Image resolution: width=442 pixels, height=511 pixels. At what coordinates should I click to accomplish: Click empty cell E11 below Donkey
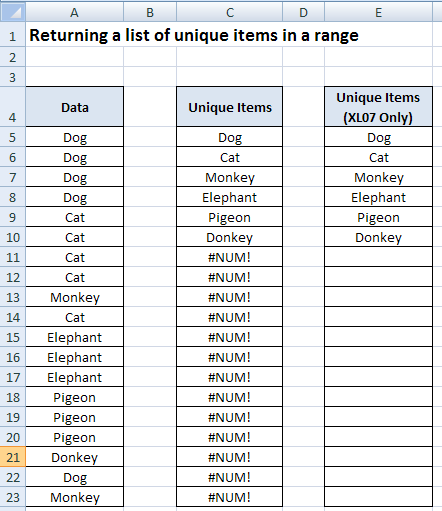pos(378,257)
